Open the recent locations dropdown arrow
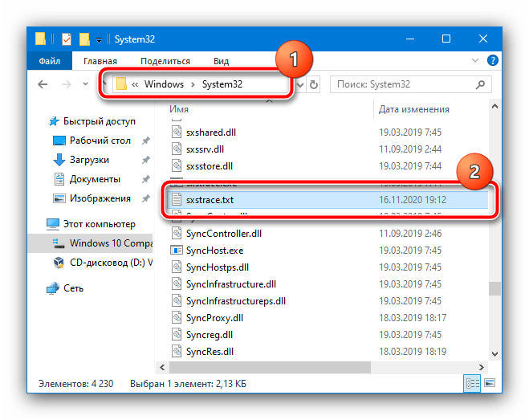Image resolution: width=529 pixels, height=420 pixels. coord(85,84)
